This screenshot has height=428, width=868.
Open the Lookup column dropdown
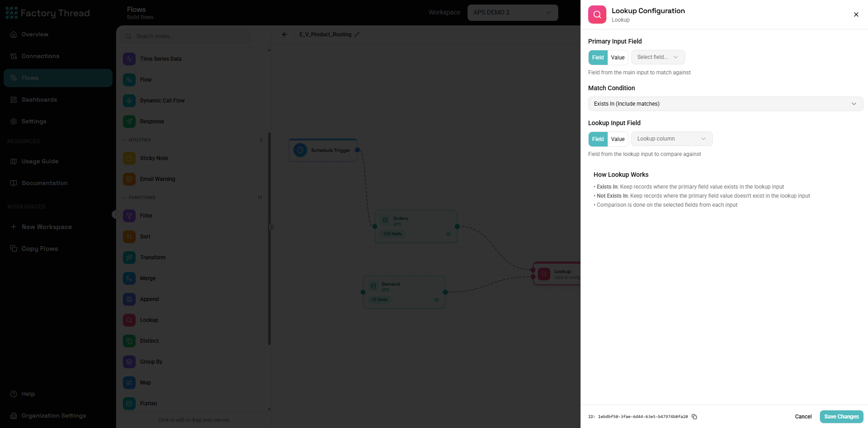click(x=672, y=139)
